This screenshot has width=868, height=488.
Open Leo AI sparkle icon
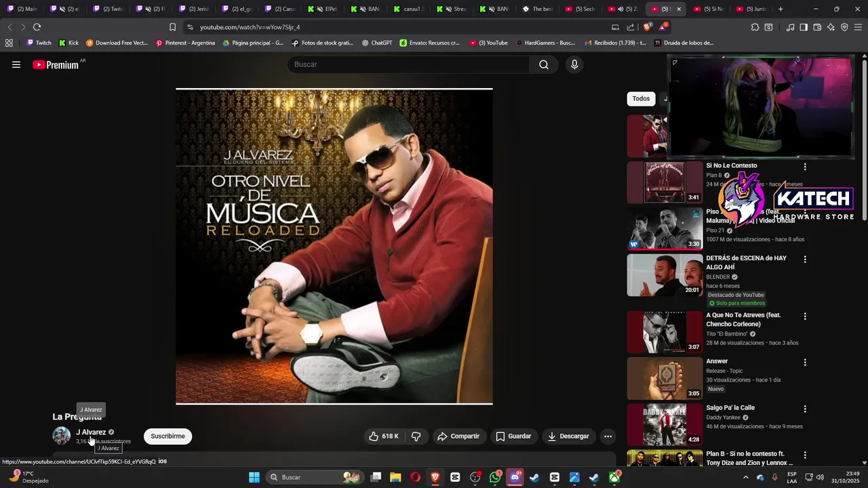pos(831,27)
